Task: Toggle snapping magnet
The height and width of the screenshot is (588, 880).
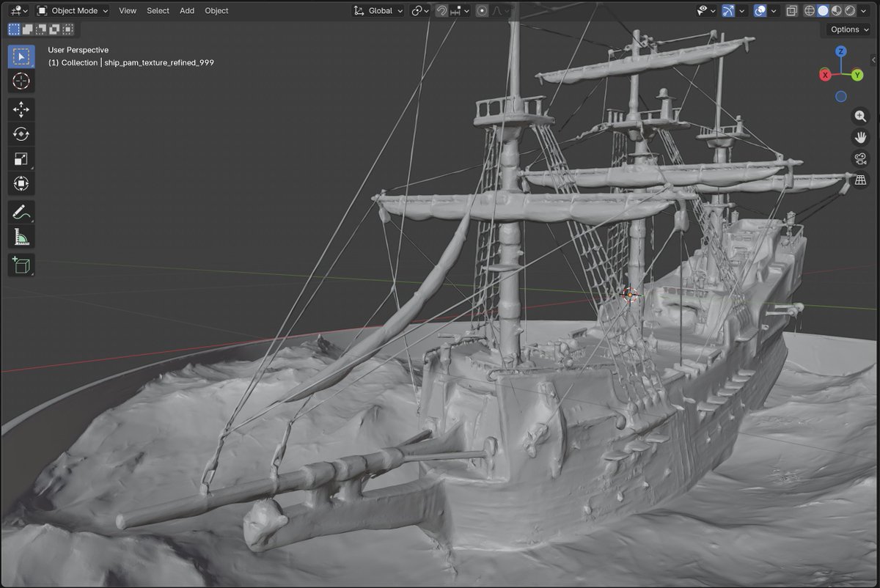Action: click(x=441, y=11)
